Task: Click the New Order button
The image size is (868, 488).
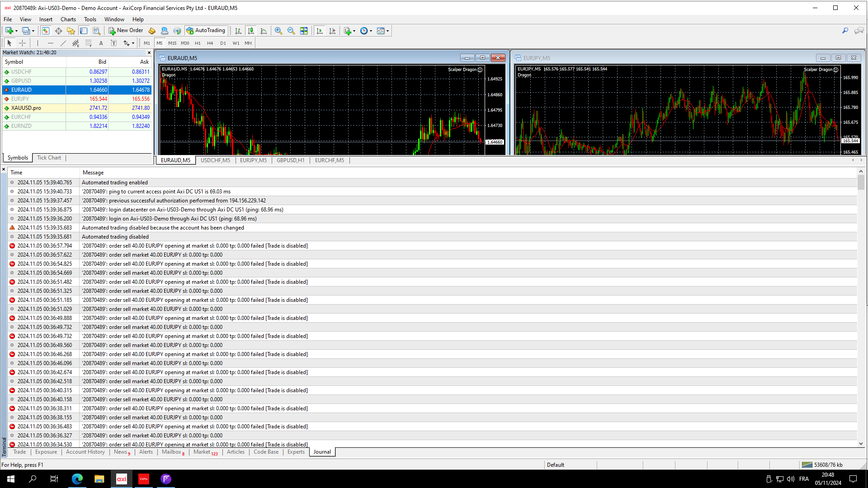Action: (x=126, y=31)
